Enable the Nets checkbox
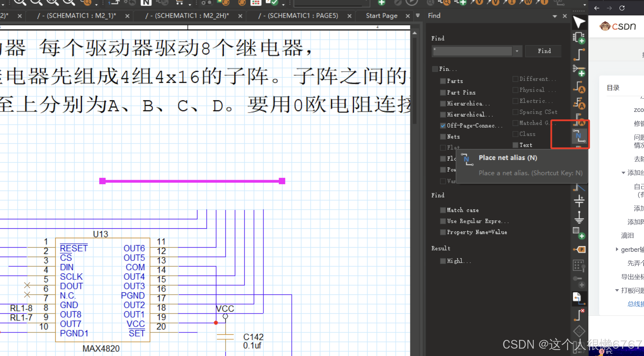Screen dimensions: 644x356 [443, 137]
